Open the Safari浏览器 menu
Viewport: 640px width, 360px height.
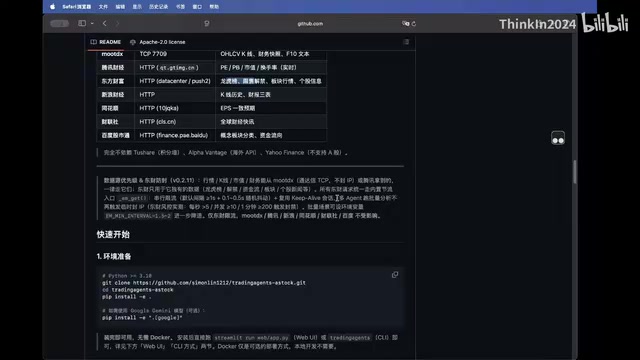point(77,7)
